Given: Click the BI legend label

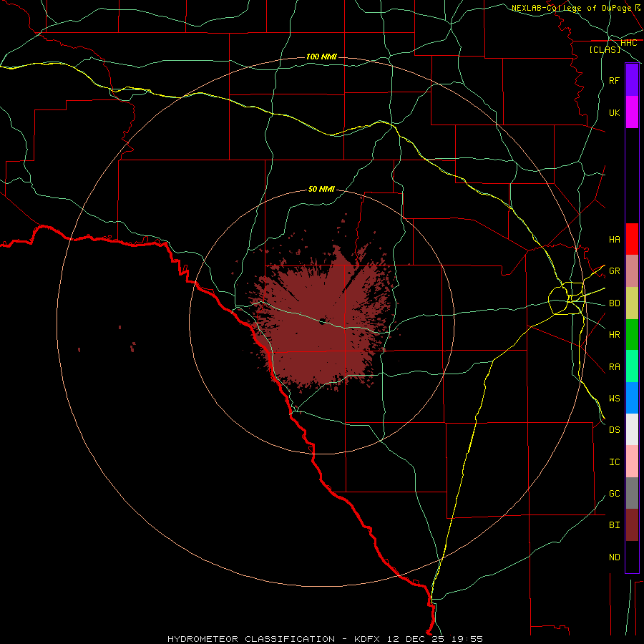Looking at the screenshot, I should [x=615, y=525].
